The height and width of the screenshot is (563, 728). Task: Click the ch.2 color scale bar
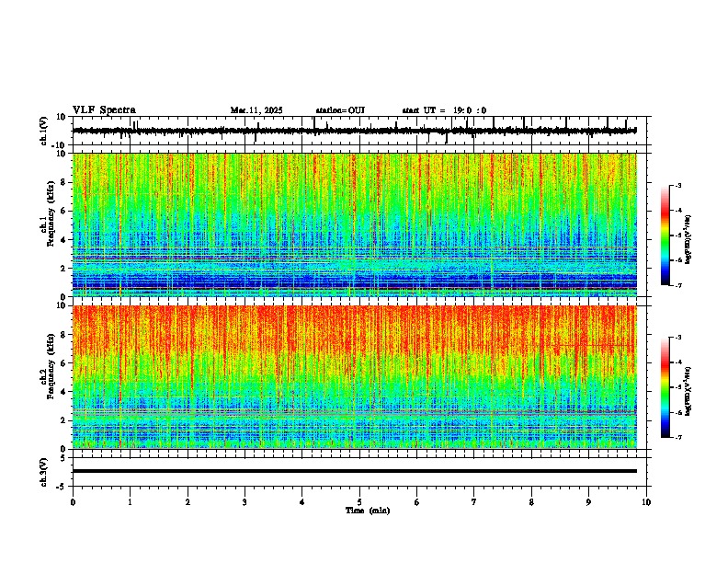tap(665, 387)
